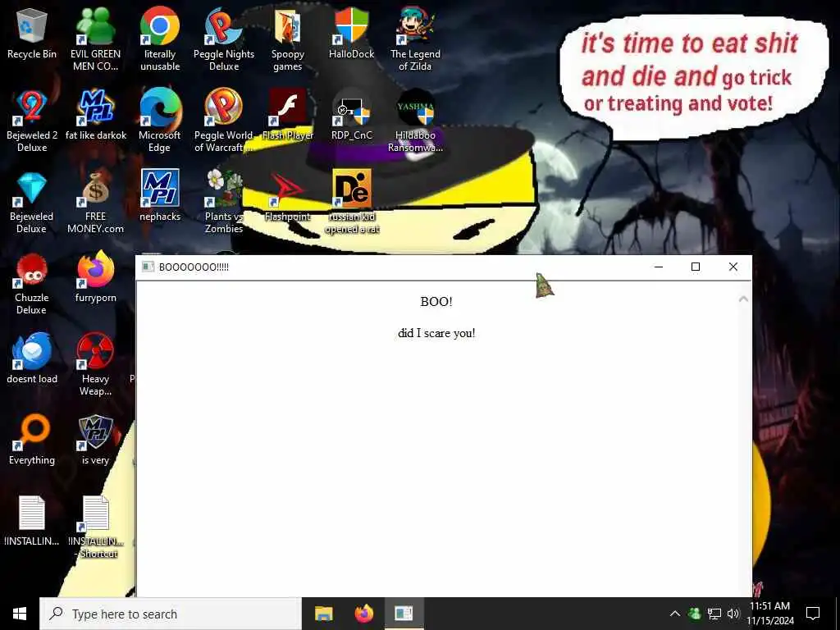The image size is (840, 630).
Task: Click the scrollbar up arrow in BOOOOOOO window
Action: click(x=743, y=299)
